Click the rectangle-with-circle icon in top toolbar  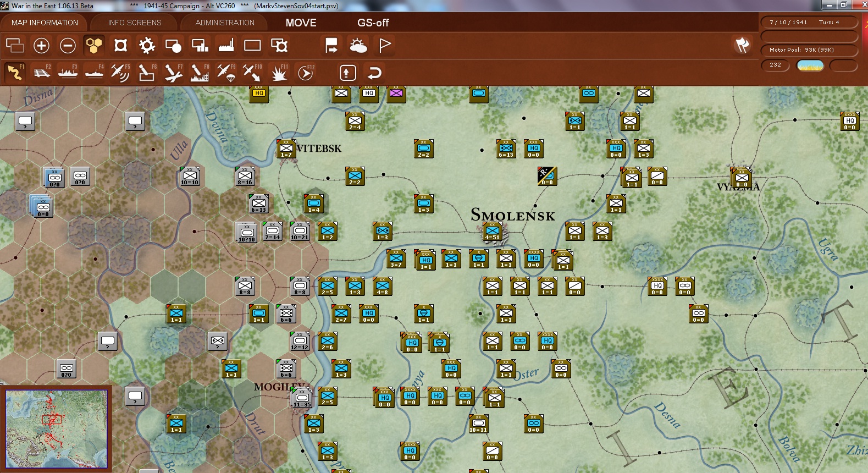click(173, 46)
